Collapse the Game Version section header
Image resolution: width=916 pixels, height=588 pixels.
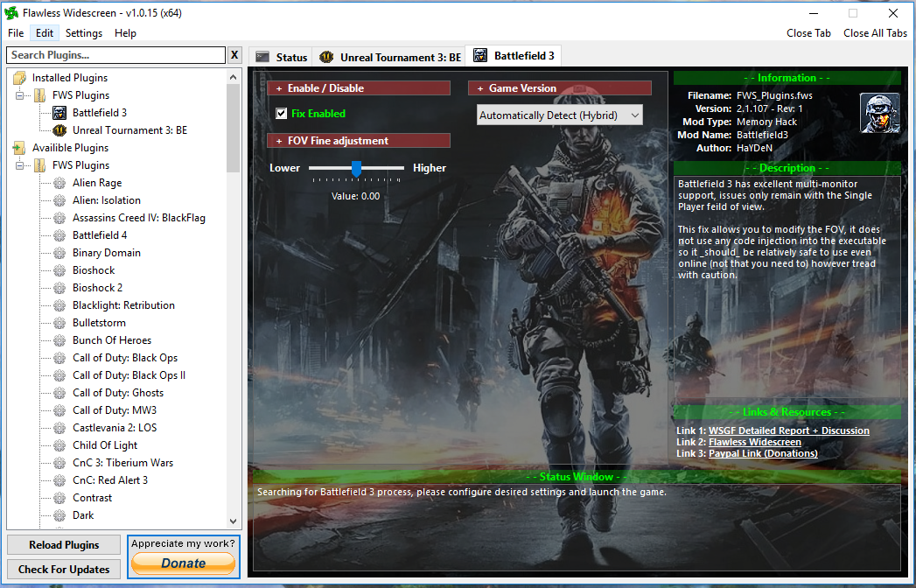click(560, 88)
